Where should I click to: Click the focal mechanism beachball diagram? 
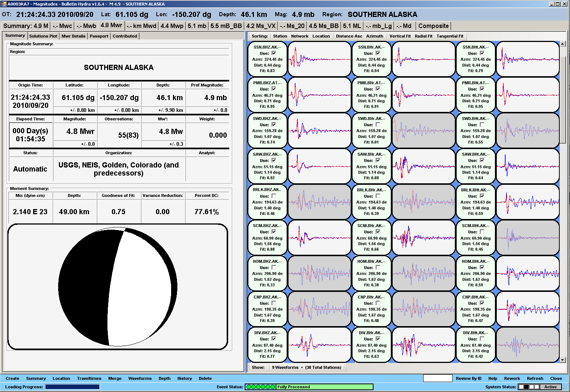pyautogui.click(x=118, y=287)
